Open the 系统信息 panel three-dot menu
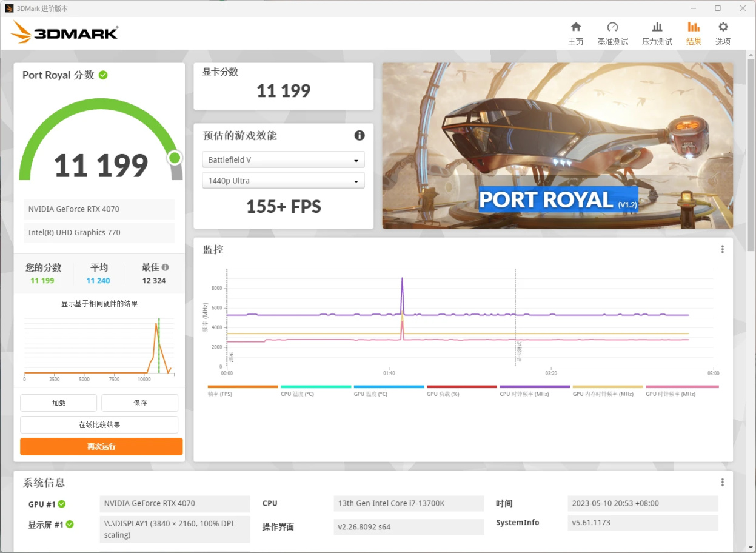 tap(722, 483)
